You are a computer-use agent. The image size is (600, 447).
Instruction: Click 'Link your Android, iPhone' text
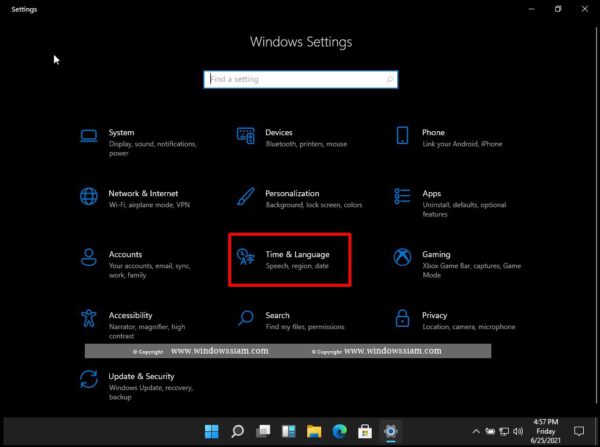[462, 144]
